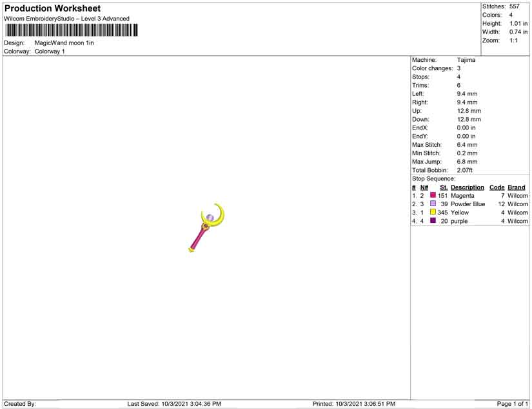Screen dimensions: 532x409
Task: Click the 'Up:' label
Action: (417, 111)
